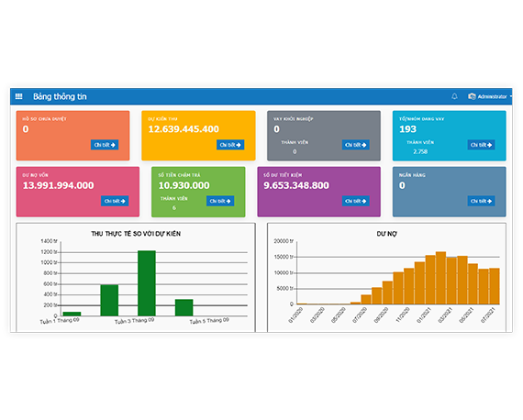Click the tallest green bar in the chart
Screen dimensions: 523x420
click(x=147, y=283)
